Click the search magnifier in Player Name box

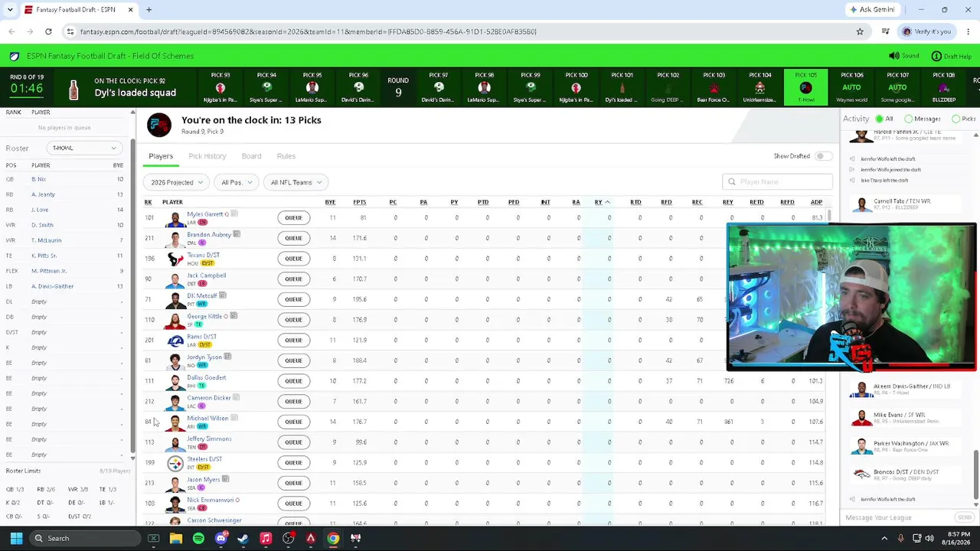(x=732, y=182)
